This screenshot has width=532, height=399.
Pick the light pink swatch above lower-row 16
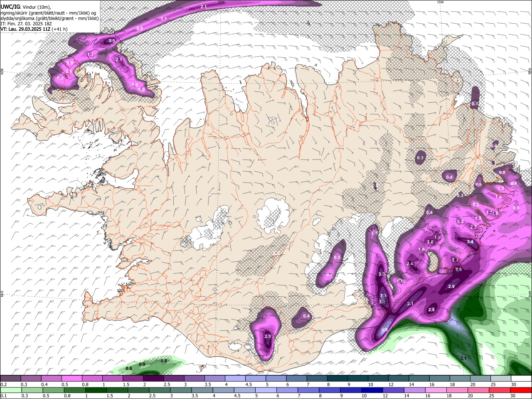(x=436, y=390)
